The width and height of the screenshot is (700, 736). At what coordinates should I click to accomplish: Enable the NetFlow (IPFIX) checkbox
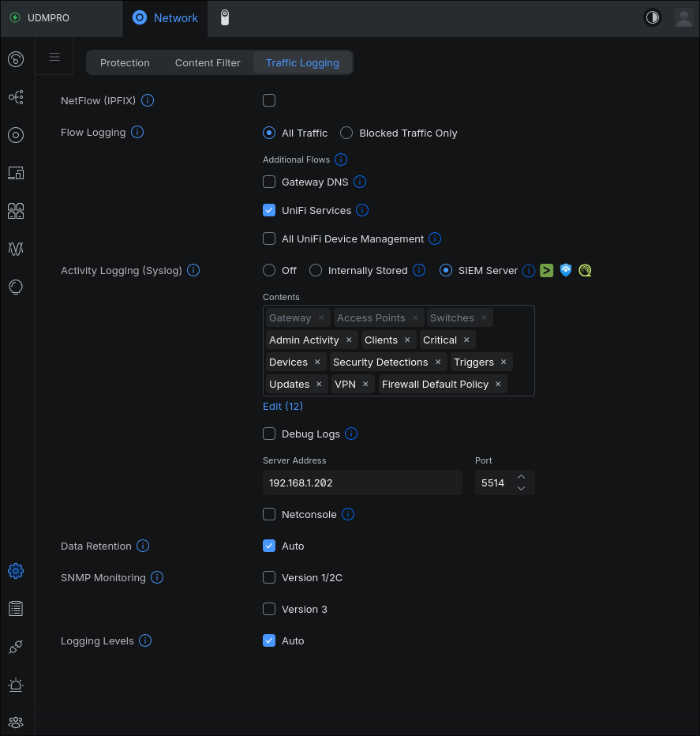pyautogui.click(x=269, y=100)
